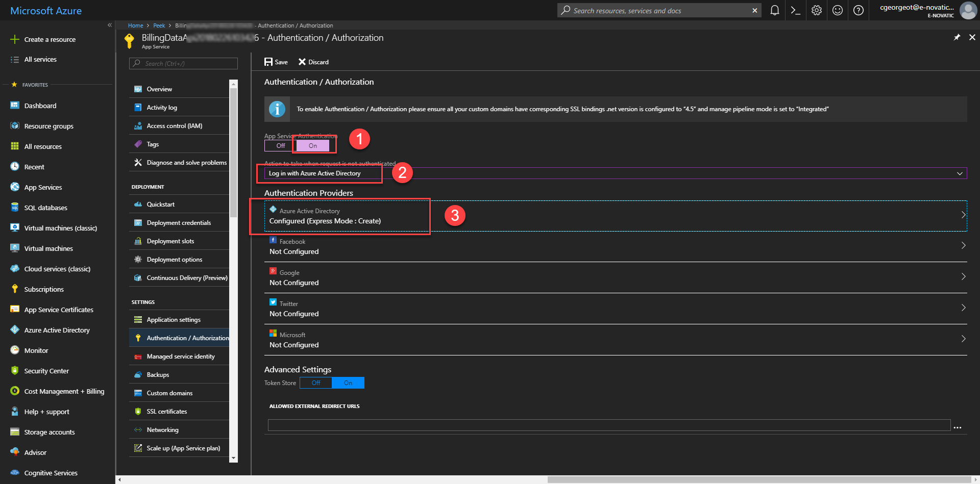Open portal settings gear icon
This screenshot has height=484, width=980.
click(817, 10)
